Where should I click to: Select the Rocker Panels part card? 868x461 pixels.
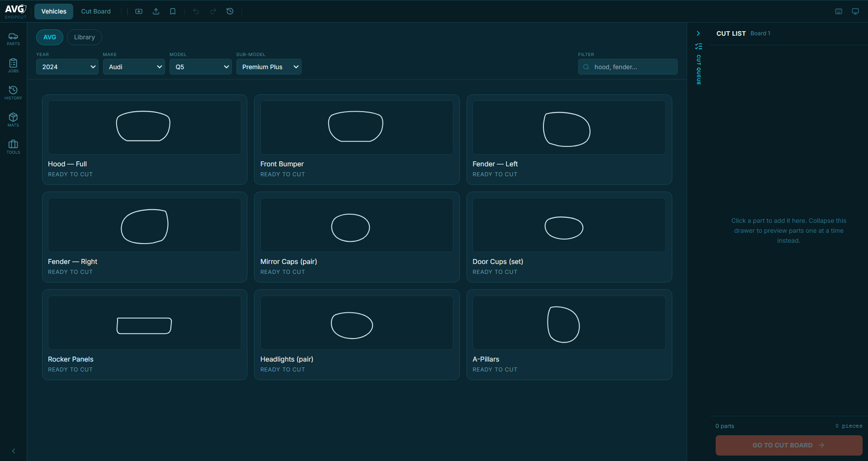click(x=145, y=335)
